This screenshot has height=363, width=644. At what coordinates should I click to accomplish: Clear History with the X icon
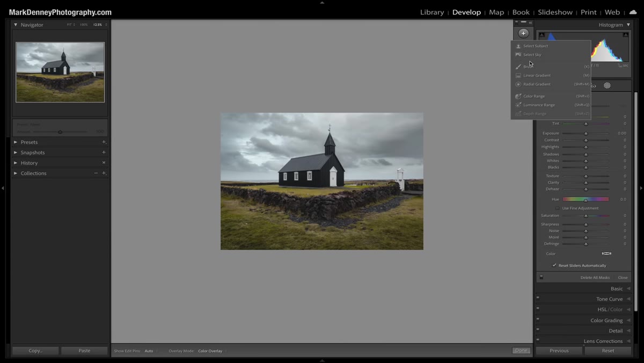(x=104, y=163)
